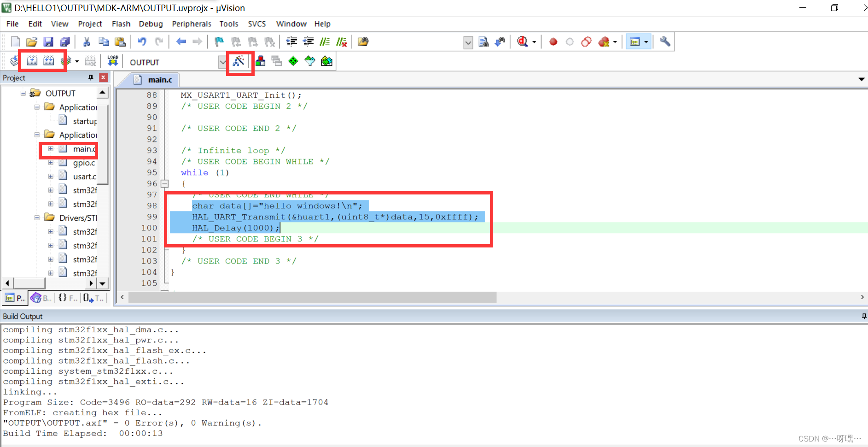Download to flash with the LOAD icon
Screen dimensions: 868x447
pos(113,61)
